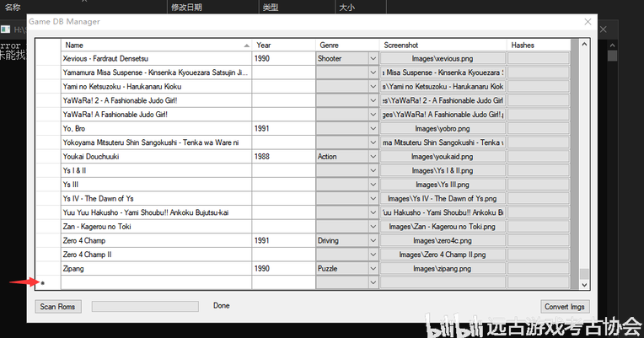Click the Done status label
Viewport: 644px width, 338px height.
tap(222, 306)
